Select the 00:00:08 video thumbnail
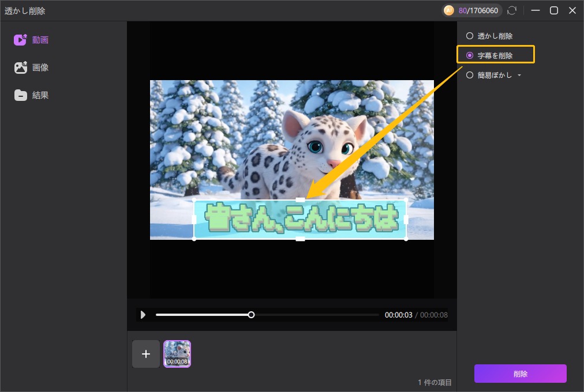 pyautogui.click(x=177, y=355)
